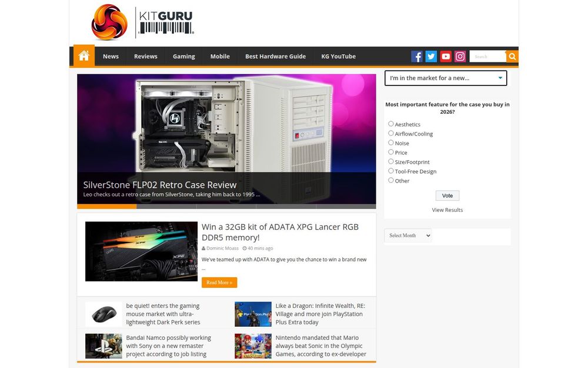Click the be quiet! mouse thumbnail
588x368 pixels.
103,314
